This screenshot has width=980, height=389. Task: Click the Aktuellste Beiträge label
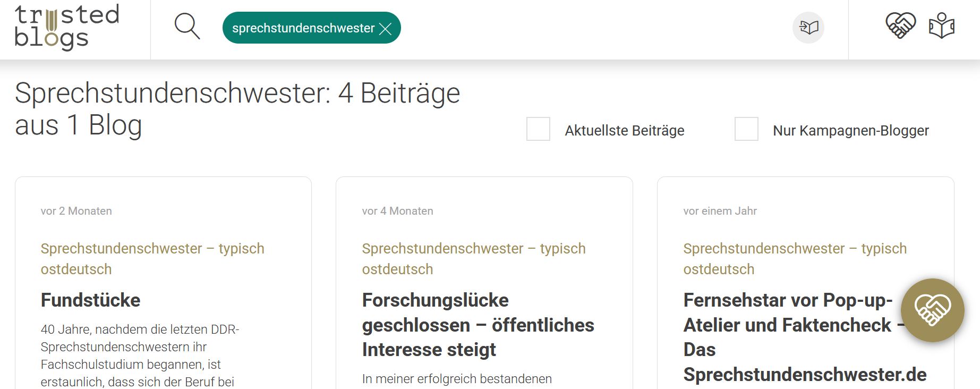coord(624,131)
